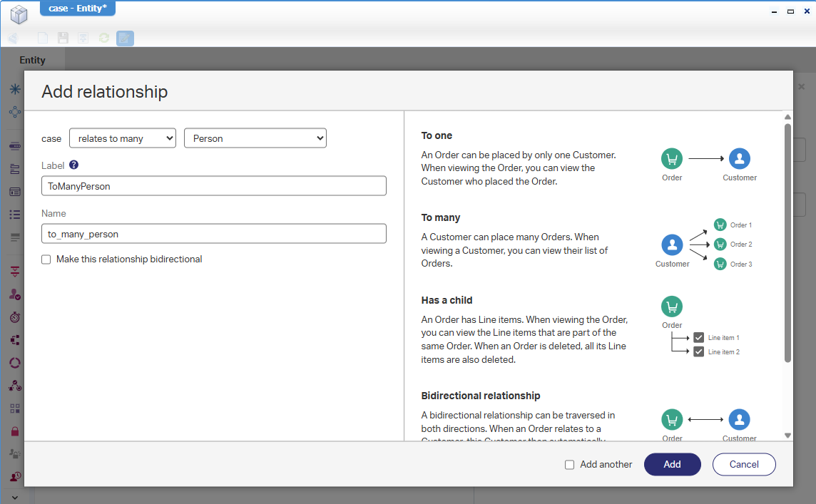
Task: Open the Person target entity dropdown
Action: coord(255,138)
